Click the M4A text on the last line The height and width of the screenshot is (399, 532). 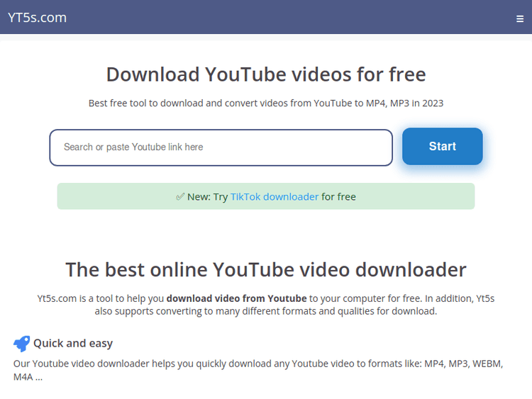coord(23,377)
